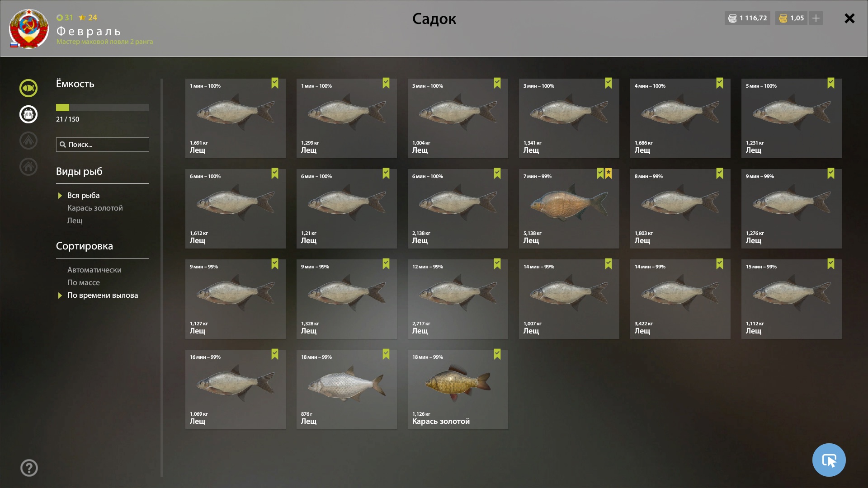Sort fish По массе

coord(84,282)
